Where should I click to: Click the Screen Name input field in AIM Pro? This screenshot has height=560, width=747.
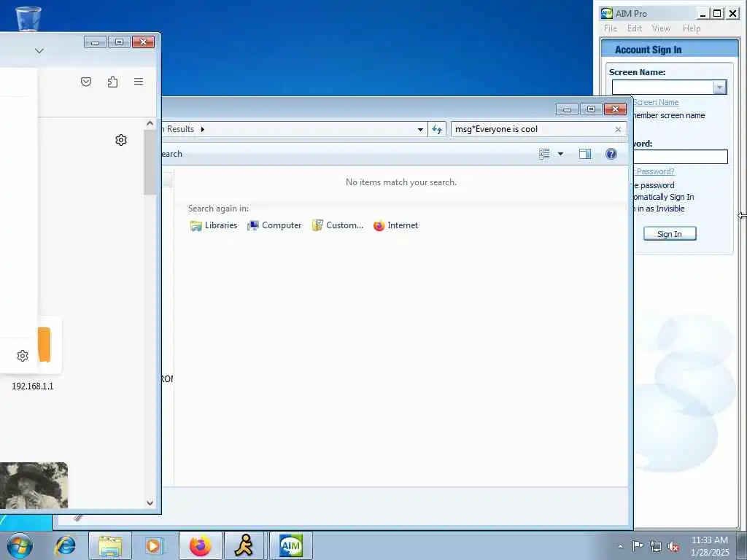[662, 87]
